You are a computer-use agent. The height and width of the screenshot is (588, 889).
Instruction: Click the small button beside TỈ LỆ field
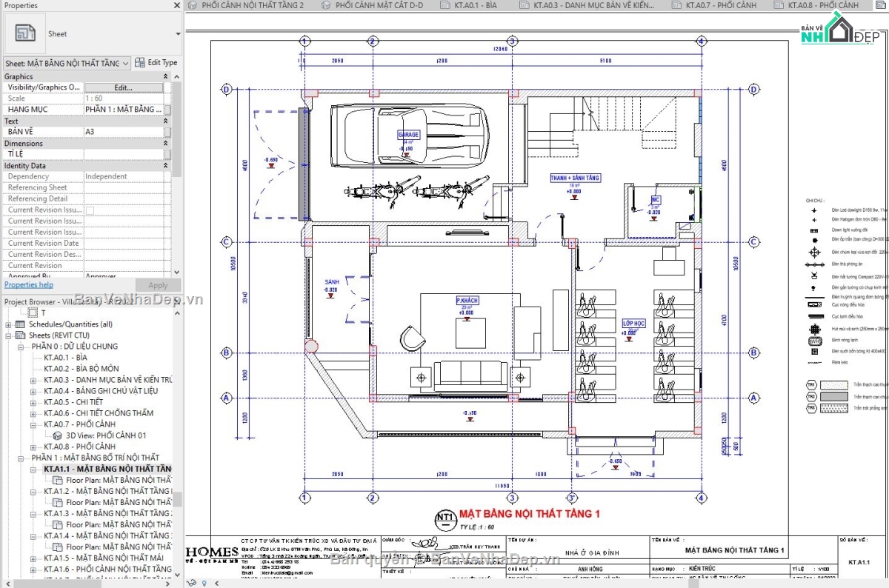167,154
